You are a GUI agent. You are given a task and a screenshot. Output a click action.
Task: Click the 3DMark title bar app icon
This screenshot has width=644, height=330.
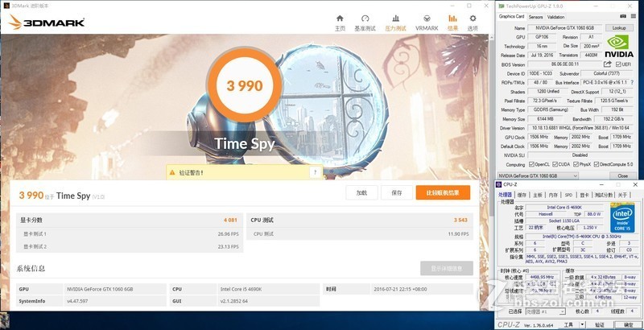(x=6, y=6)
